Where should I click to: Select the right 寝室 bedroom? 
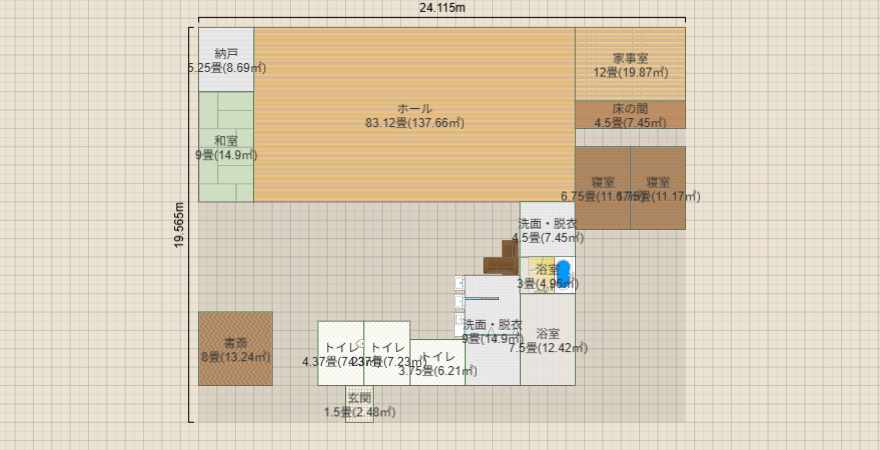tap(658, 188)
